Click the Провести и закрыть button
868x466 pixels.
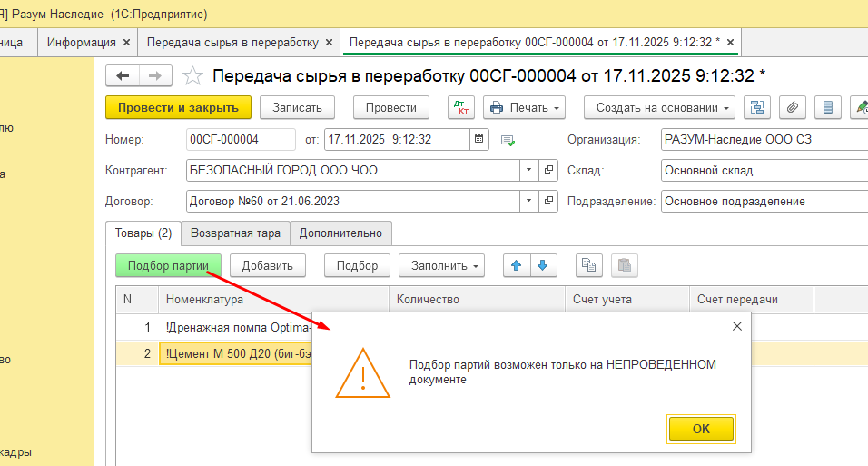point(178,107)
